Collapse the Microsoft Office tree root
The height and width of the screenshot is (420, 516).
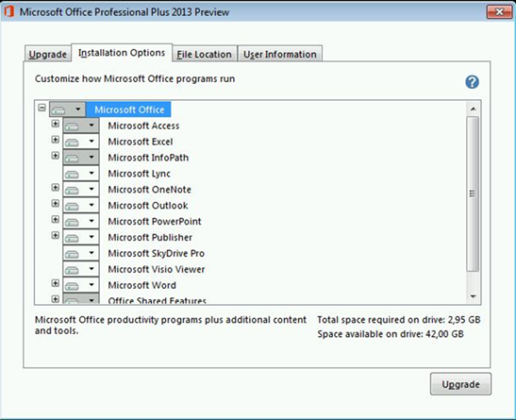[x=42, y=108]
